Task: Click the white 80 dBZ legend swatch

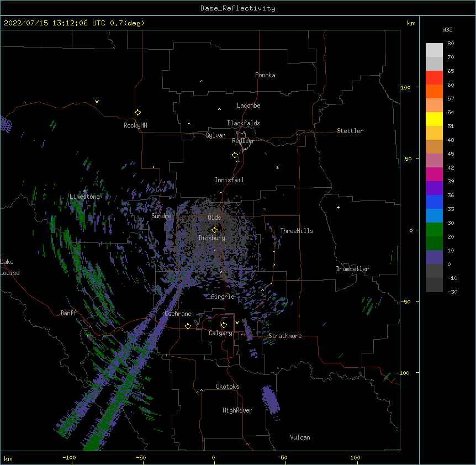Action: coord(434,50)
